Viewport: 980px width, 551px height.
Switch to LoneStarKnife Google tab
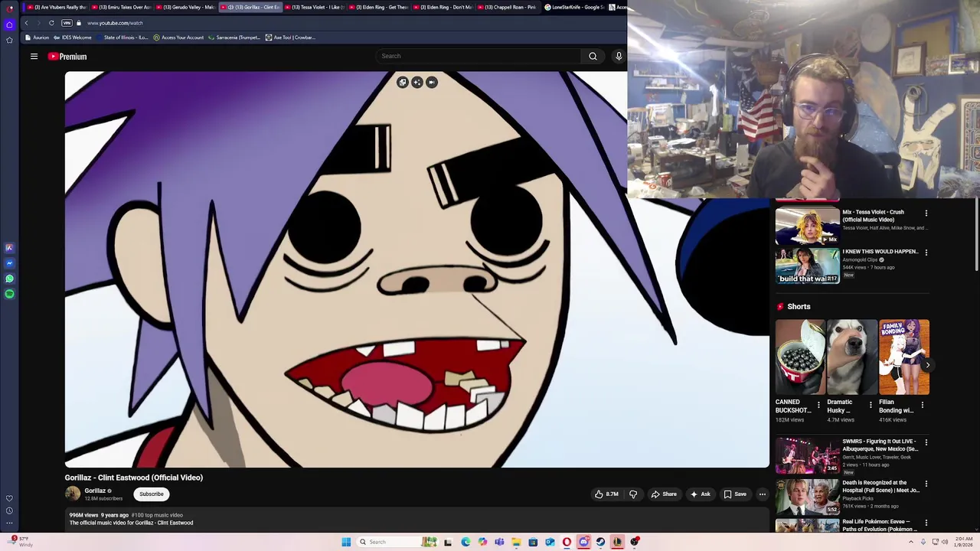point(574,7)
